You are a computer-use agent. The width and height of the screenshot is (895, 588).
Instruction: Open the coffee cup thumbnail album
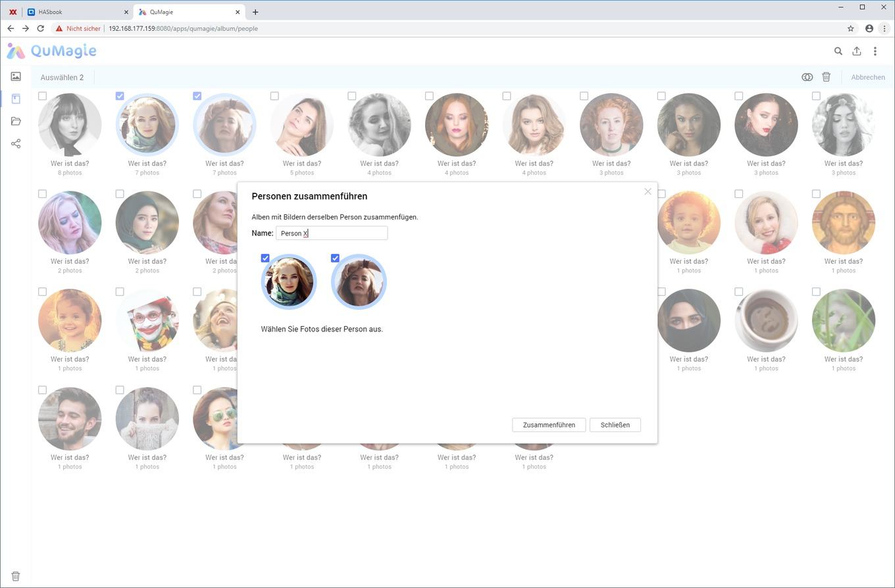(766, 321)
